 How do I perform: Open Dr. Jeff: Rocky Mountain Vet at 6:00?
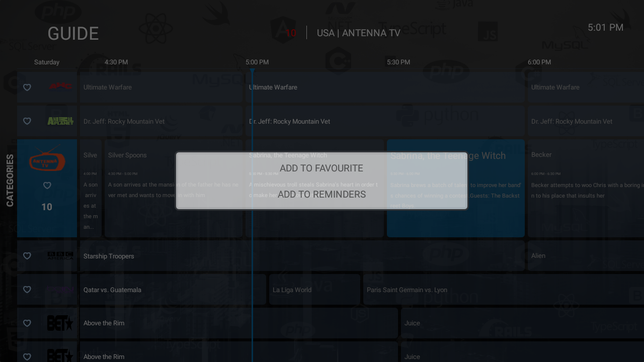[586, 121]
